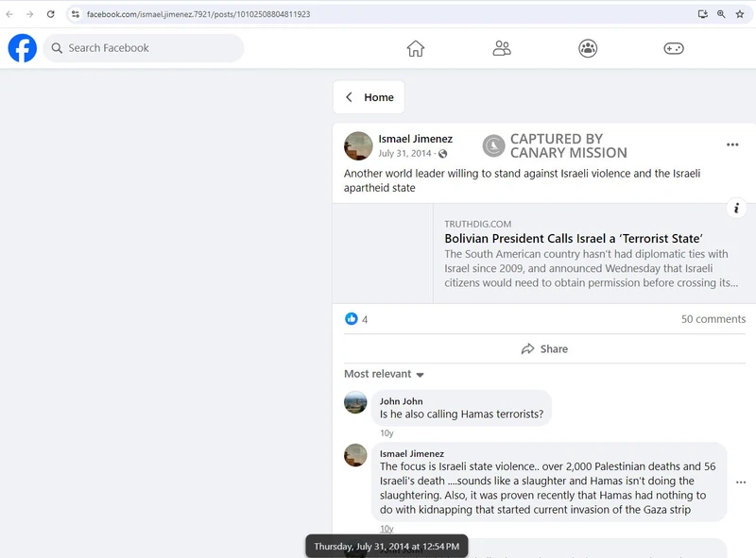Image resolution: width=756 pixels, height=558 pixels.
Task: Click the Facebook logo icon
Action: tap(23, 48)
